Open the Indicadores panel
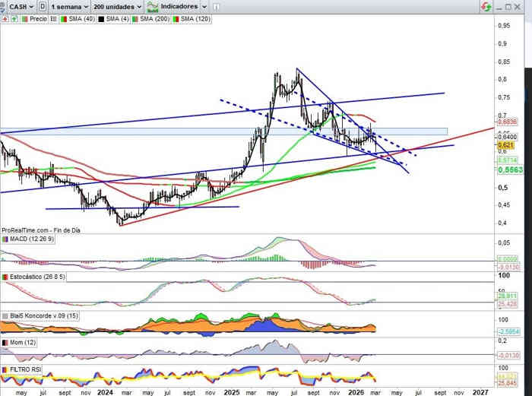 coord(177,6)
